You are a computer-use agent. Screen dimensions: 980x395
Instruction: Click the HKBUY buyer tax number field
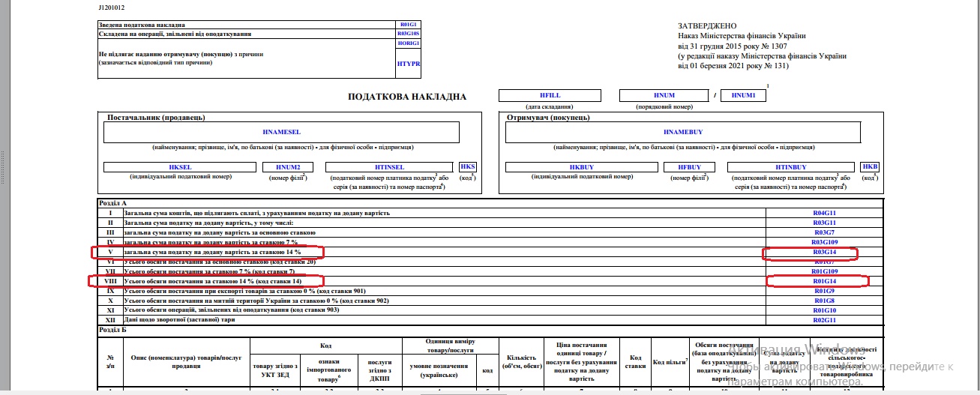point(581,167)
